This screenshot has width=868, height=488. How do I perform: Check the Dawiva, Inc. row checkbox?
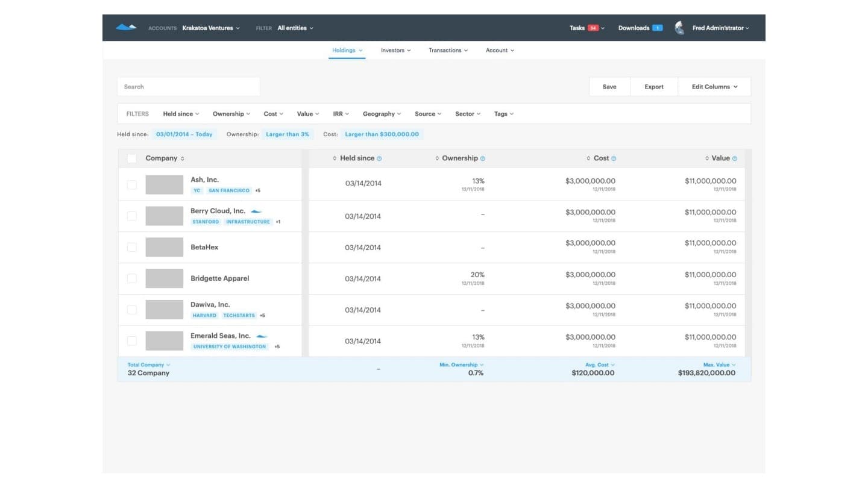pos(131,310)
